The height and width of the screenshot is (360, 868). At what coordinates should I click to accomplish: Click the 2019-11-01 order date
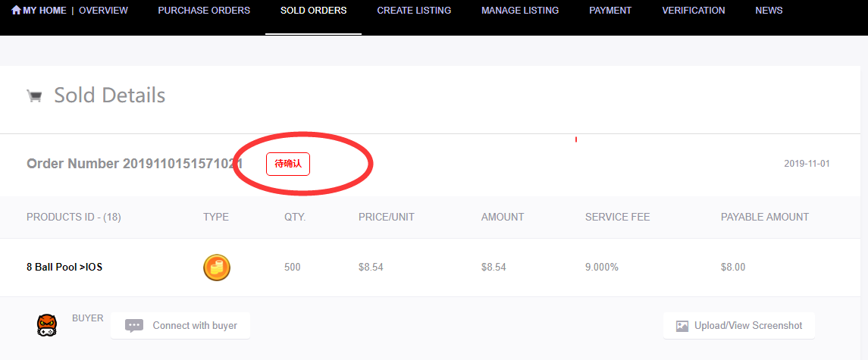807,164
